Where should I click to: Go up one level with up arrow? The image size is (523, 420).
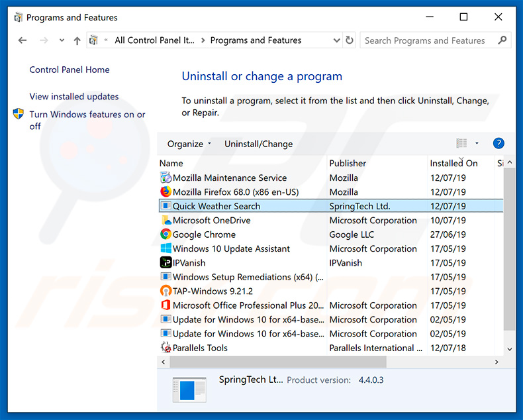(77, 40)
